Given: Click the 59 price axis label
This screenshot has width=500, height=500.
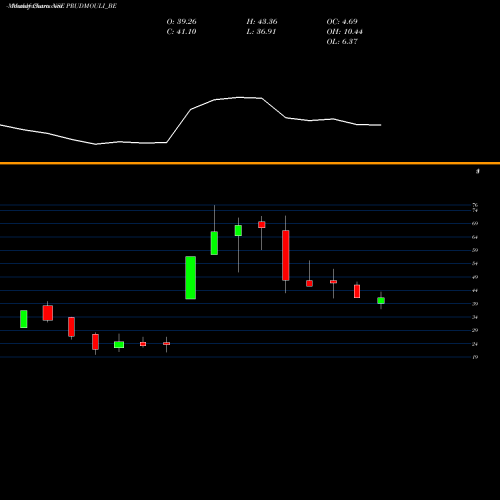Looking at the screenshot, I should click(475, 250).
